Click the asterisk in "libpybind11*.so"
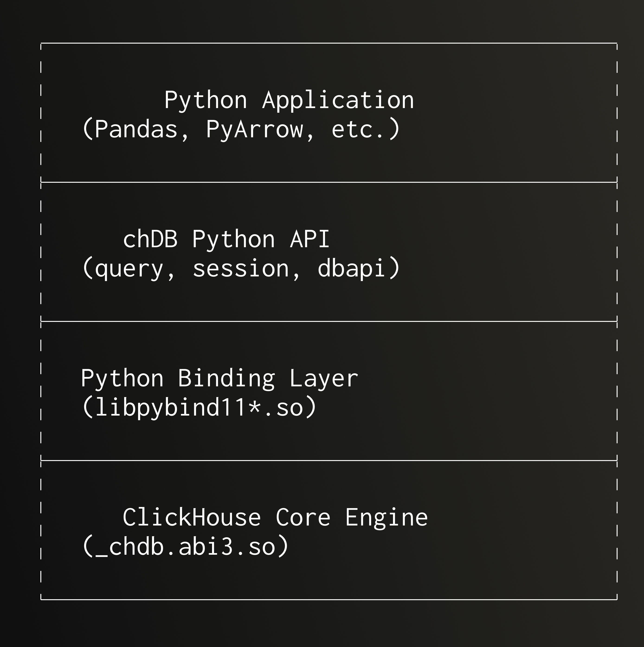The image size is (644, 647). coord(255,407)
